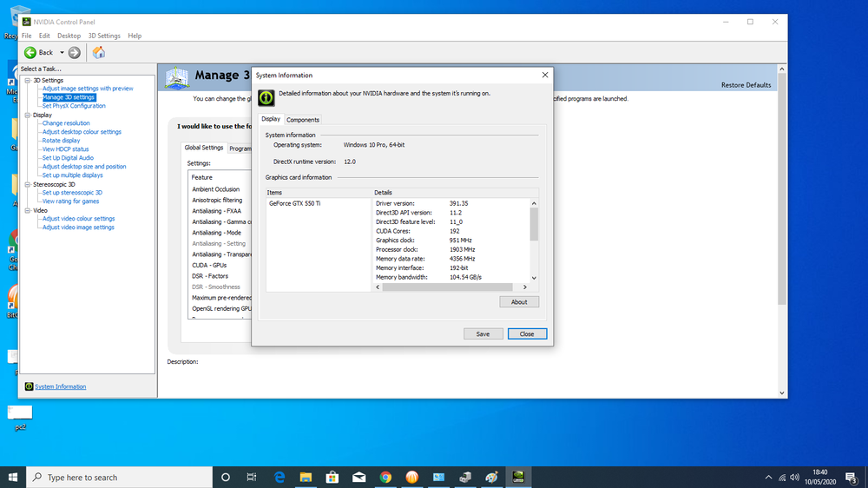Open the Back history dropdown arrow
Screen dimensions: 868x488
pos(62,53)
